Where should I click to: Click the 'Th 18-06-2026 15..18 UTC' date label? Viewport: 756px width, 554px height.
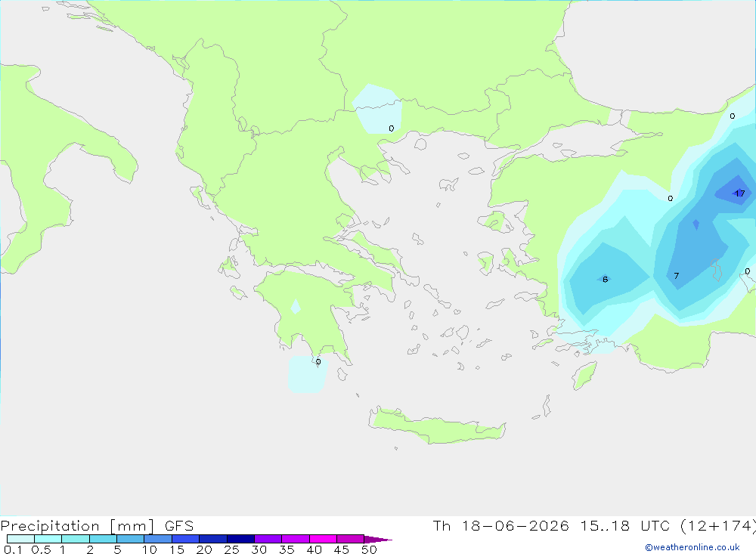553,525
